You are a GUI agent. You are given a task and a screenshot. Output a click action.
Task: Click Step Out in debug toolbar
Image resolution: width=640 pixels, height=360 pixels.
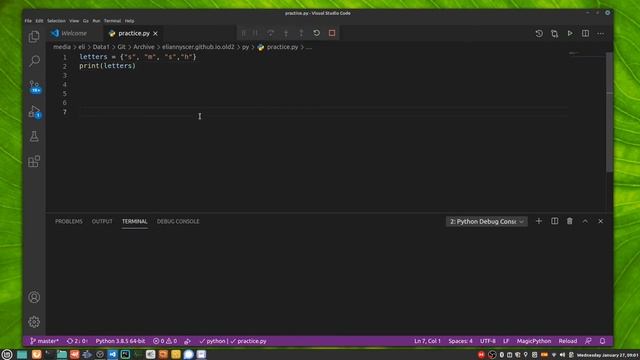301,33
